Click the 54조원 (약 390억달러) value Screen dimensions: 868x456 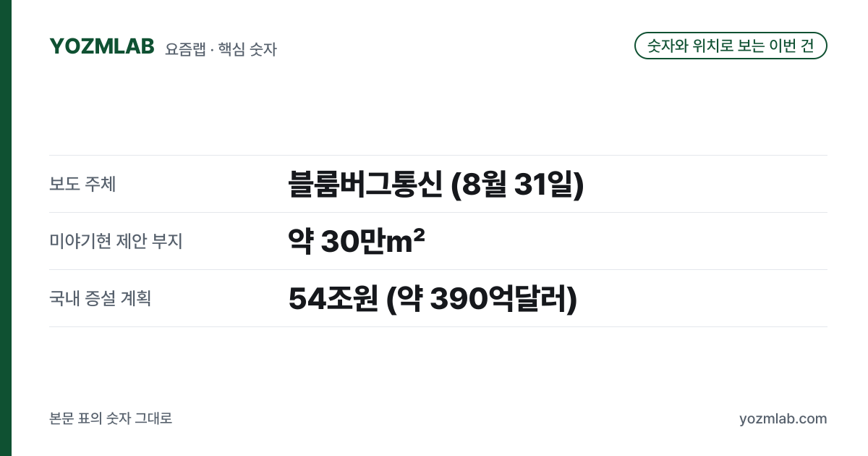(x=433, y=299)
